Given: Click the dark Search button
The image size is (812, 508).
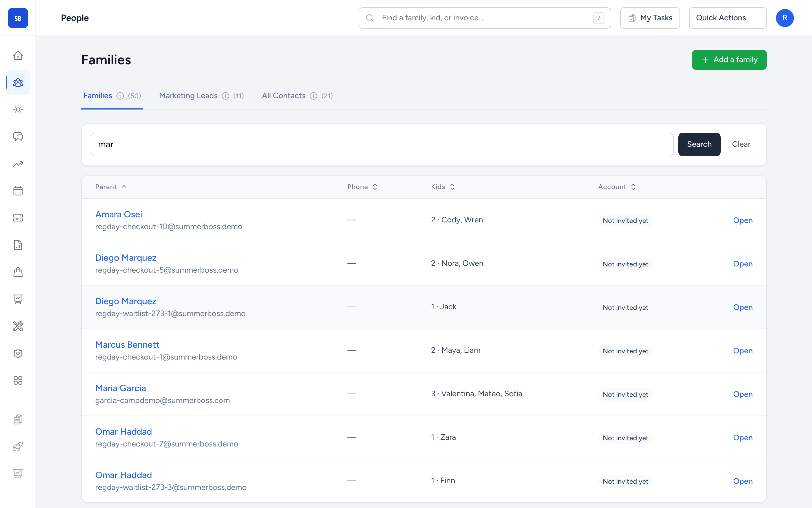Looking at the screenshot, I should coord(699,144).
